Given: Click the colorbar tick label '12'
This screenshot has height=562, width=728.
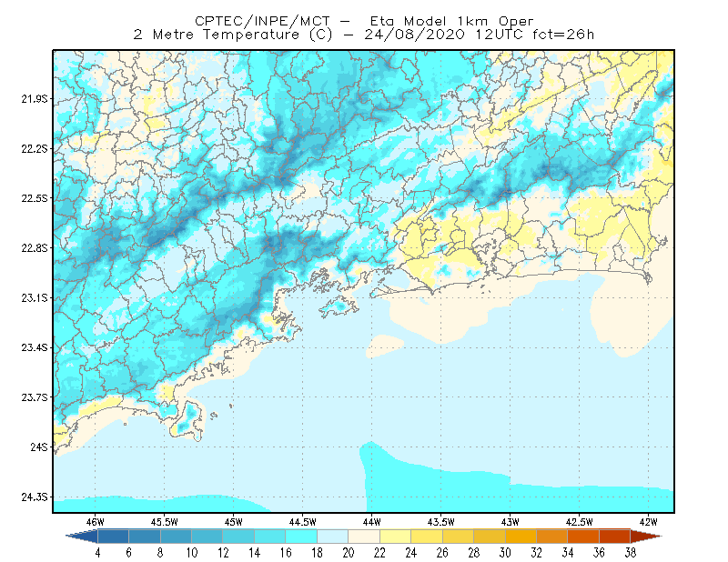Looking at the screenshot, I should coord(223,553).
